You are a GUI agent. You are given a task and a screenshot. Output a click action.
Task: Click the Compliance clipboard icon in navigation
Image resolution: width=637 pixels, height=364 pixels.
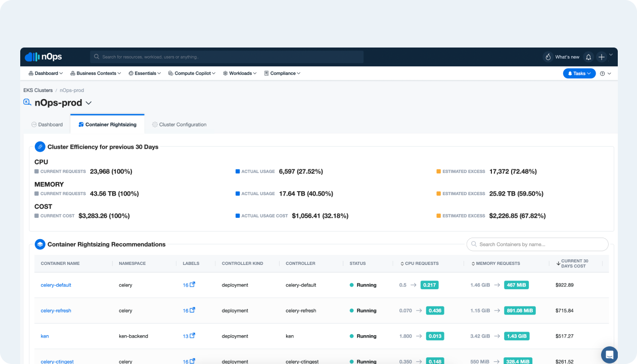coord(267,73)
